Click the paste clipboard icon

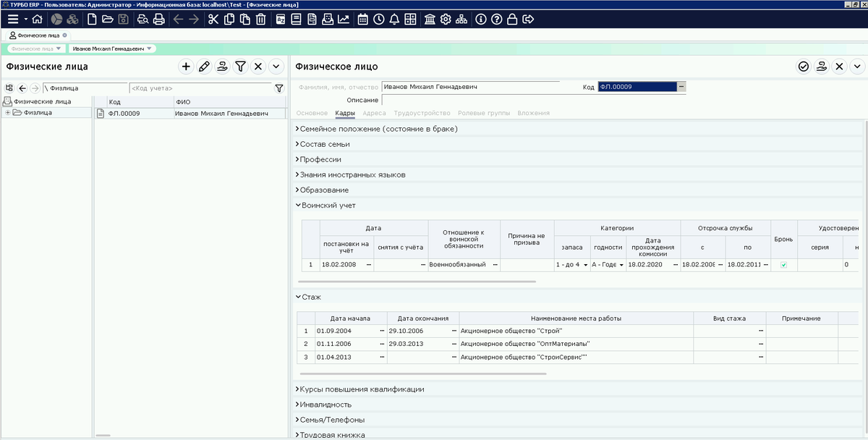[244, 19]
